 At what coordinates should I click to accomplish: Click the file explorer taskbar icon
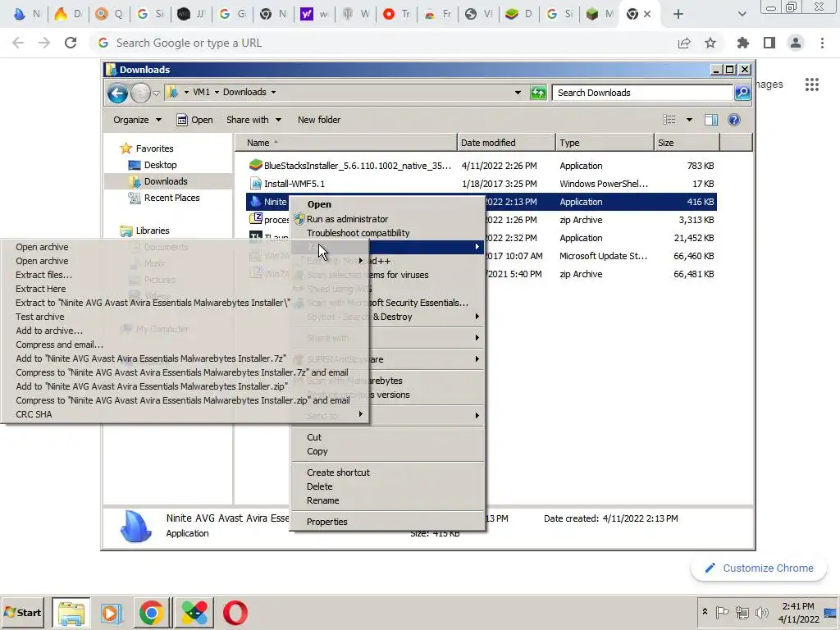[x=71, y=613]
